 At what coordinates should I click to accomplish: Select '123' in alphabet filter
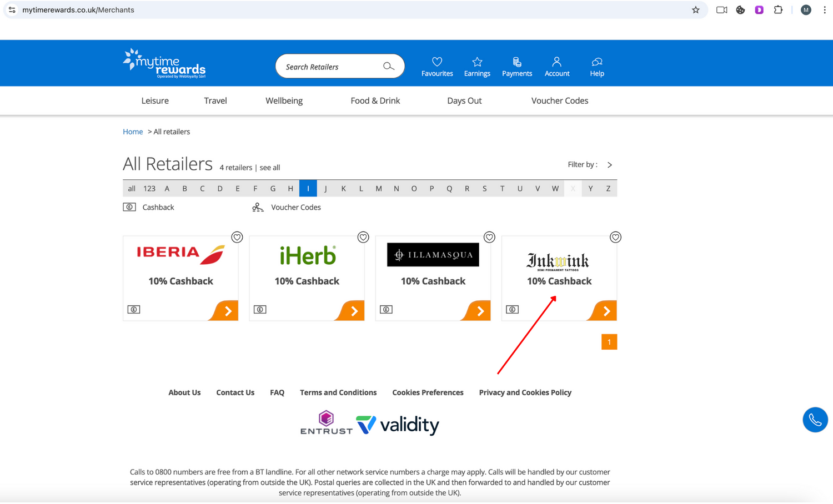pos(149,188)
